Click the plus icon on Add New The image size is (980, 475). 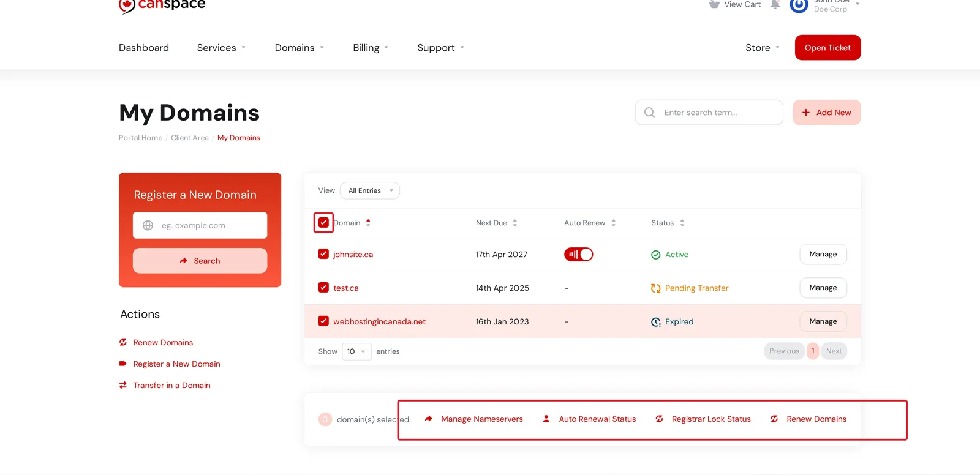(806, 113)
